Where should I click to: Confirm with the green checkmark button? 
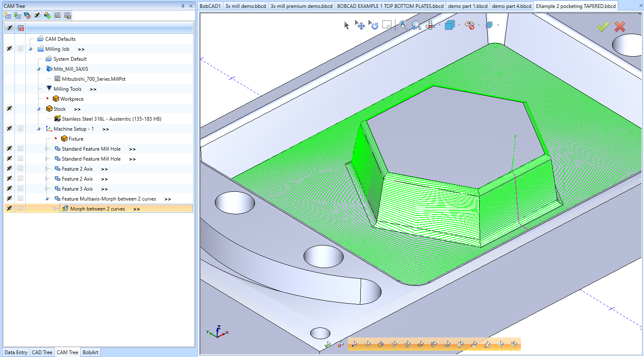point(604,26)
